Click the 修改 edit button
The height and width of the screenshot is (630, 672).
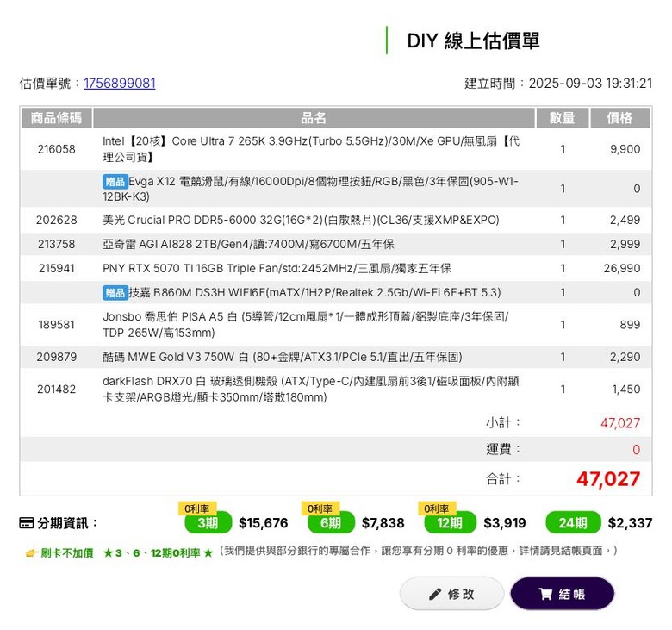coord(451,594)
